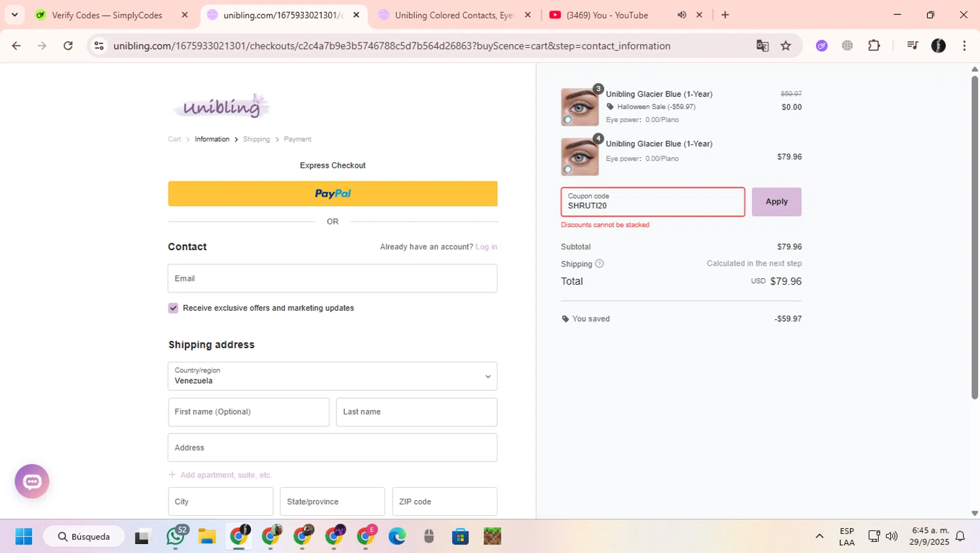Open the taskbar Búsqueda search box
Viewport: 980px width, 553px height.
(x=84, y=537)
